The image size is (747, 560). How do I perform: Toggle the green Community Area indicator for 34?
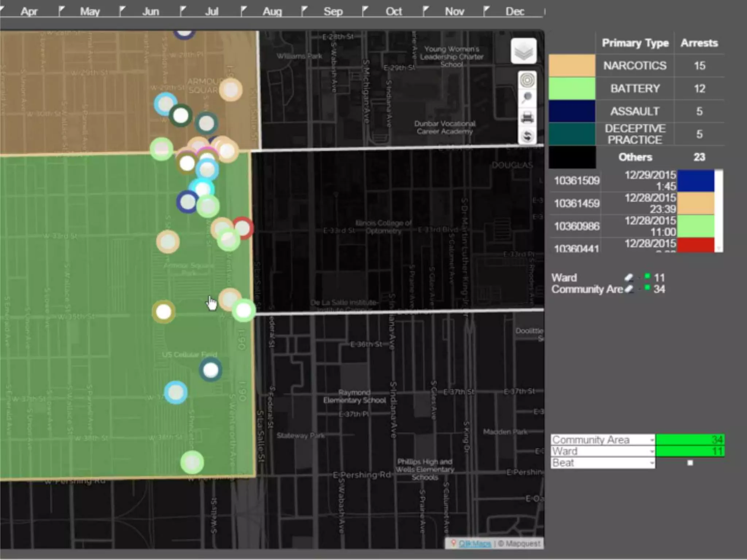tap(647, 288)
